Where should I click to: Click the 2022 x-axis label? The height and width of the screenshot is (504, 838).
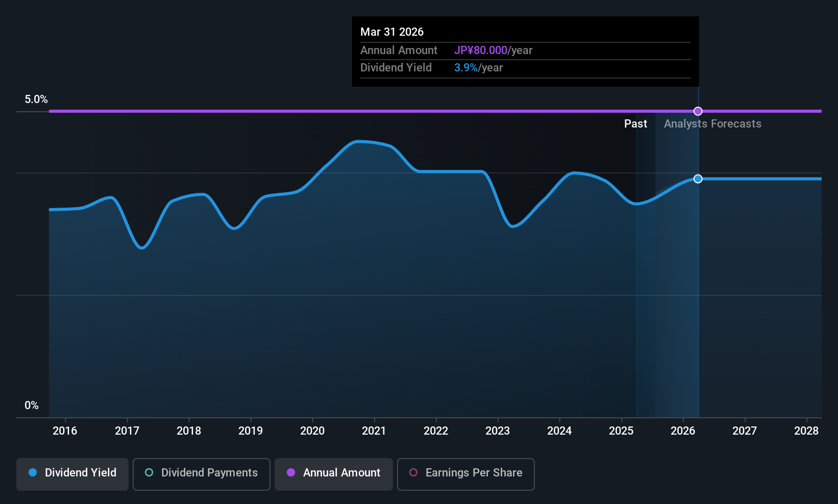click(x=436, y=431)
